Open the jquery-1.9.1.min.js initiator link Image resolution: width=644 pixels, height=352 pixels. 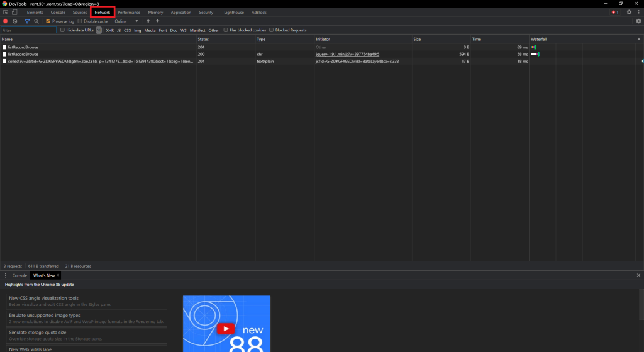[347, 54]
